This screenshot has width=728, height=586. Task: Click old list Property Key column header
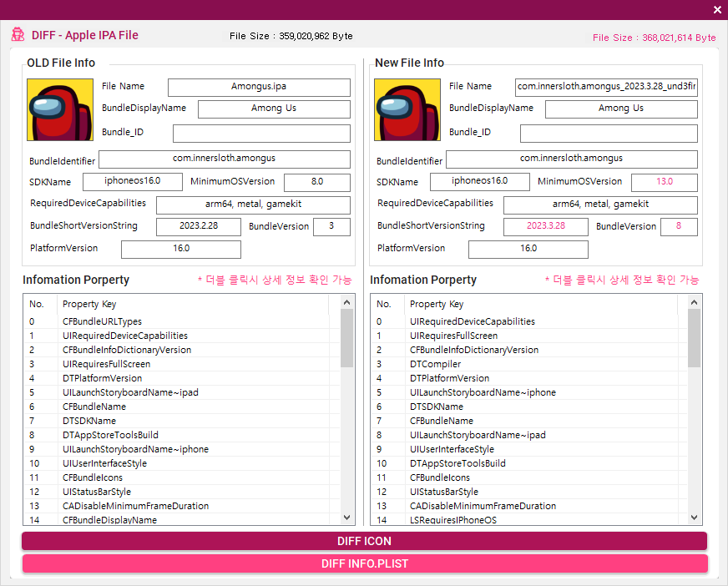pyautogui.click(x=193, y=304)
